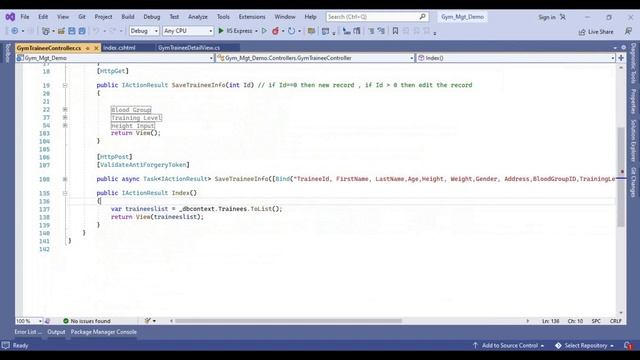
Task: Open the Package Manager Console tab
Action: 104,332
